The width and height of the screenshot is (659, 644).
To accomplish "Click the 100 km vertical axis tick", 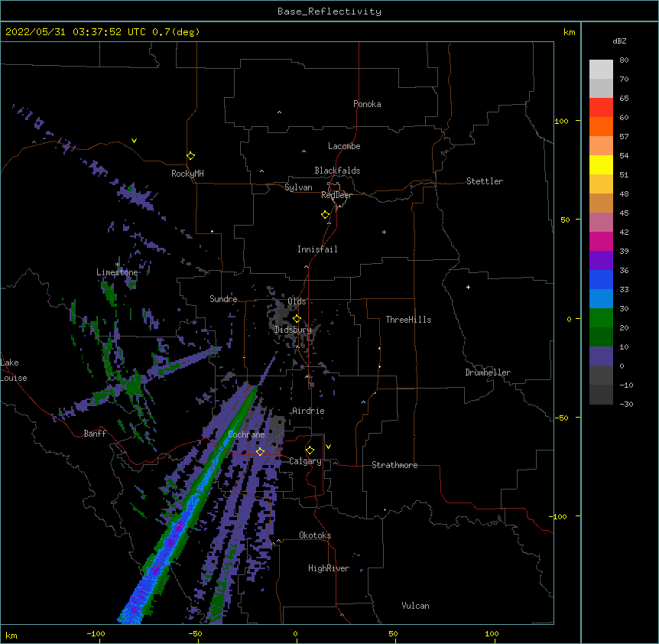I will [x=561, y=121].
